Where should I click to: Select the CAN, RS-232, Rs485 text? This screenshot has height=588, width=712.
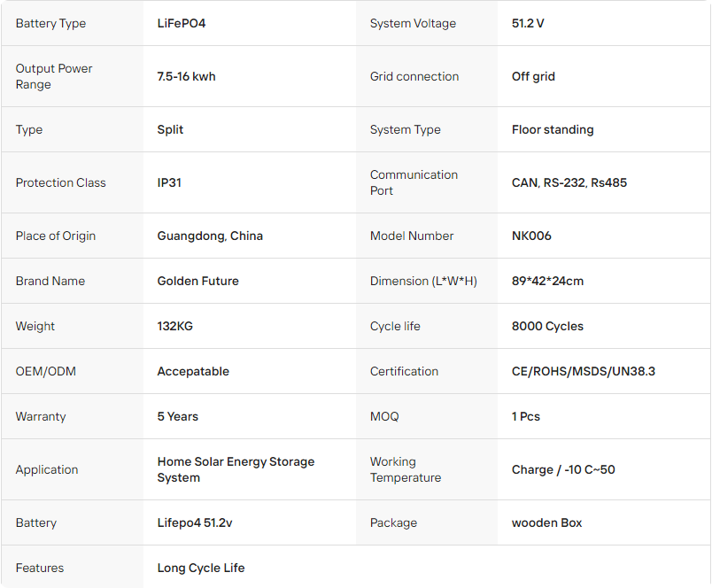click(569, 182)
